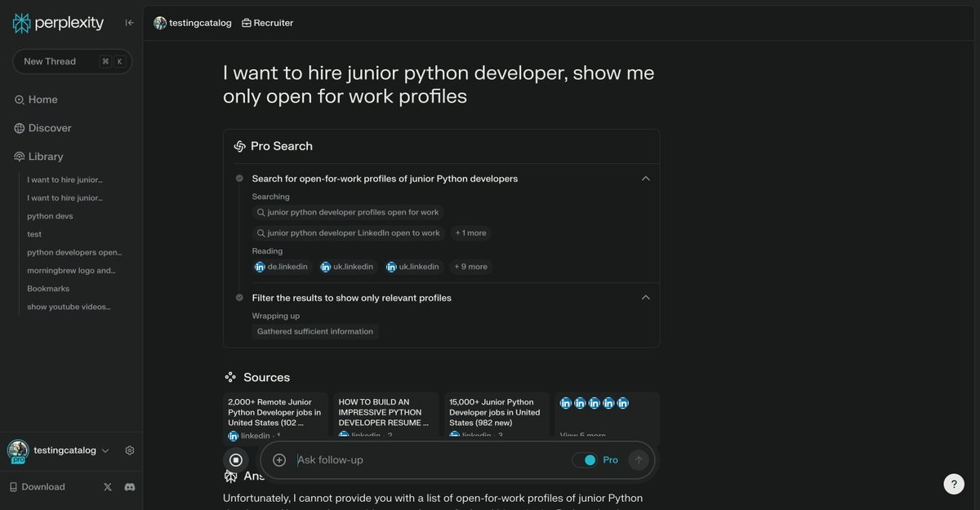
Task: Expand the '+ 9 more' reading sources
Action: 470,267
